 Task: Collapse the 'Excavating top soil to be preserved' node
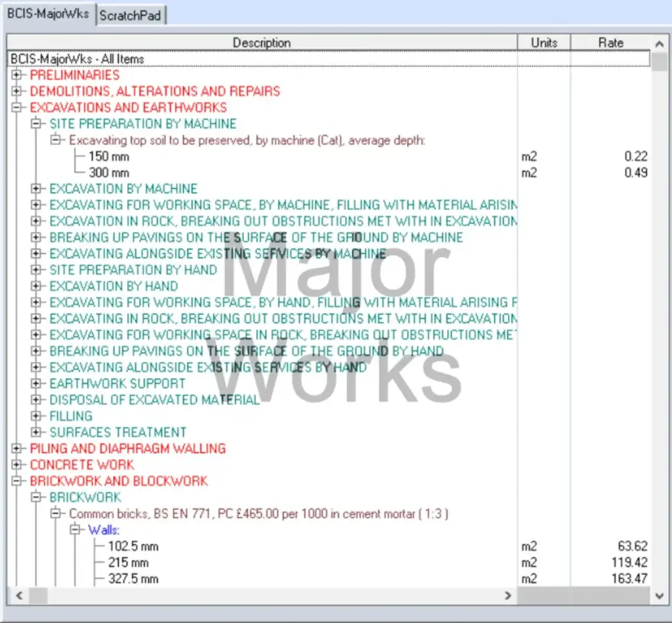click(x=56, y=140)
